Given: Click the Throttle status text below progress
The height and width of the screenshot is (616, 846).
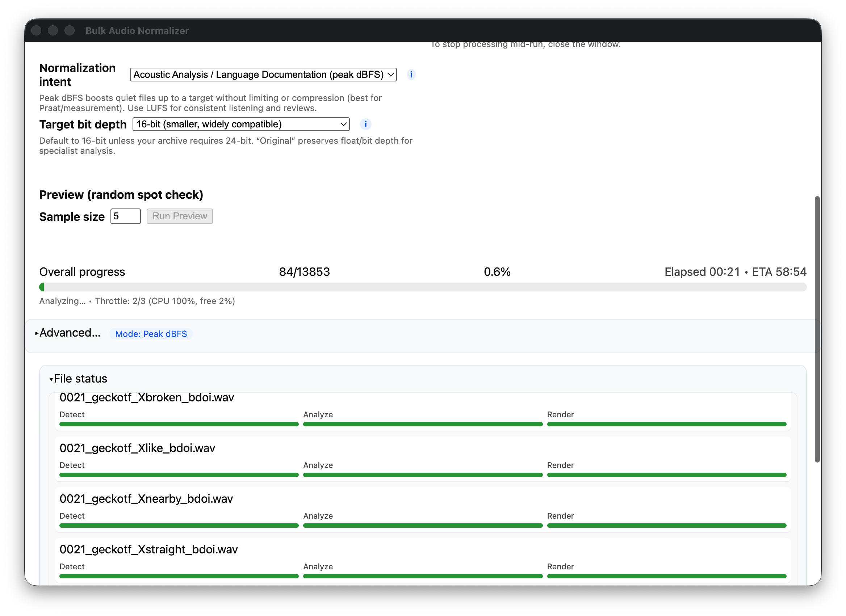Looking at the screenshot, I should click(137, 301).
